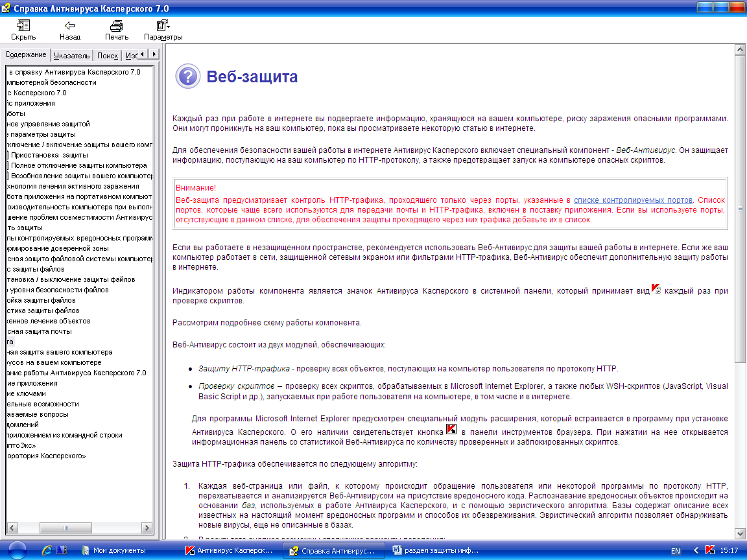747x560 pixels.
Task: Select 'с приложения' contents entry
Action: point(31,103)
